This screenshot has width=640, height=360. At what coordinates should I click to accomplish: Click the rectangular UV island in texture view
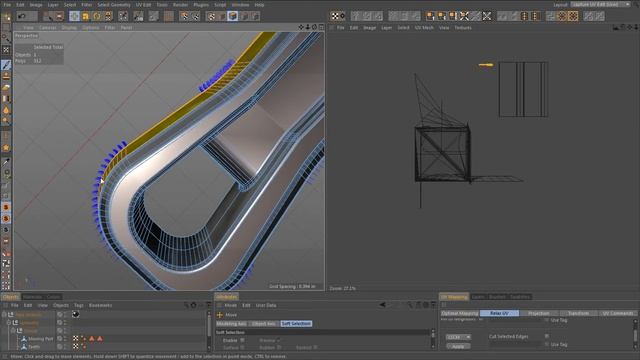tap(523, 89)
